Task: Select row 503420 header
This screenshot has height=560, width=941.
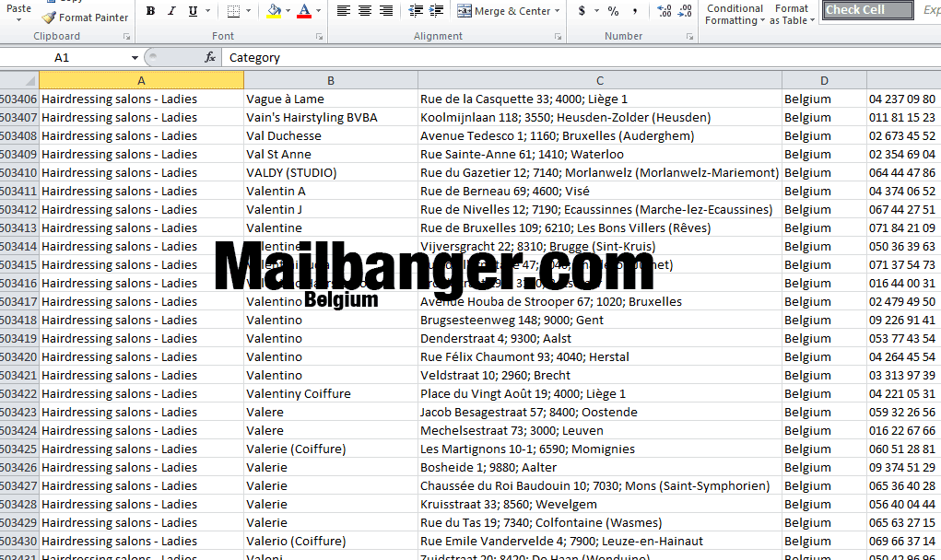Action: tap(19, 356)
